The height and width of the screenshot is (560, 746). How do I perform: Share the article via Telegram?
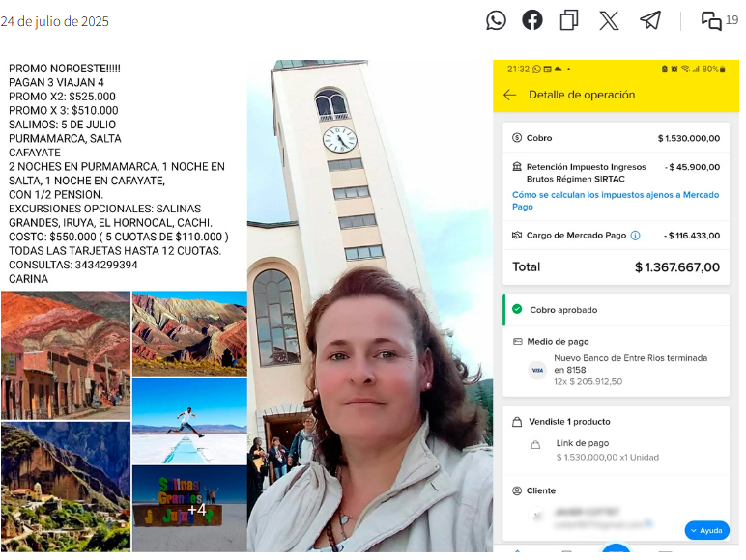pos(650,20)
